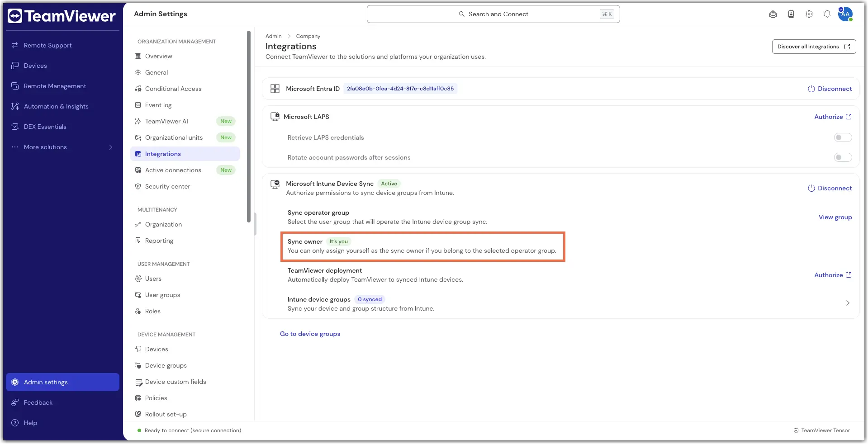Open TeamViewer AI menu item
This screenshot has width=868, height=444.
186,121
